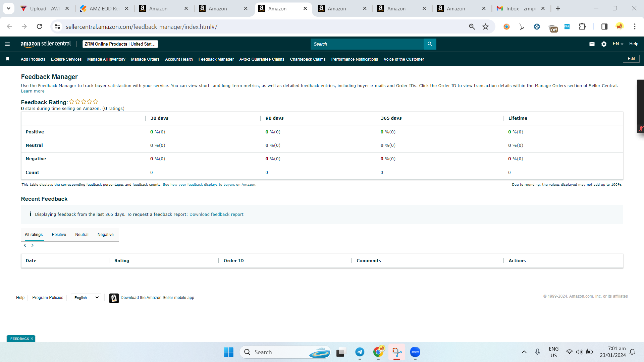Image resolution: width=644 pixels, height=362 pixels.
Task: Click the browser address bar URL
Action: click(x=141, y=26)
